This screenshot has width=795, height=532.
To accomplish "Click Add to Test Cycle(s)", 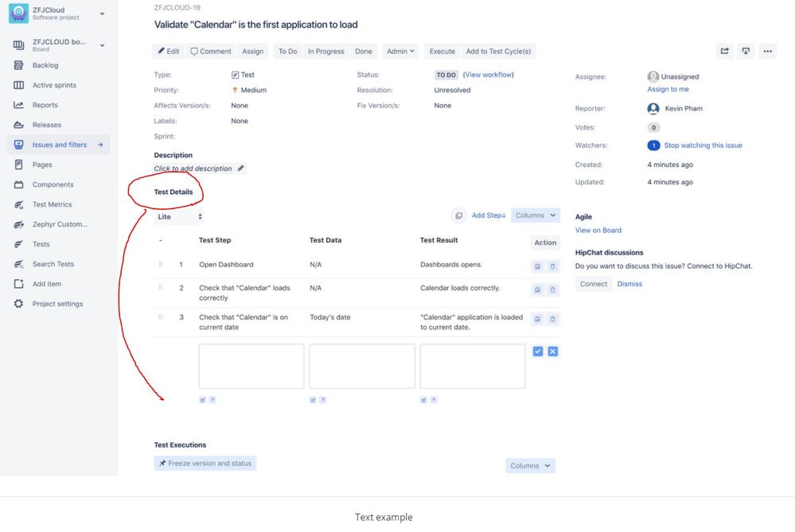I will click(x=498, y=51).
